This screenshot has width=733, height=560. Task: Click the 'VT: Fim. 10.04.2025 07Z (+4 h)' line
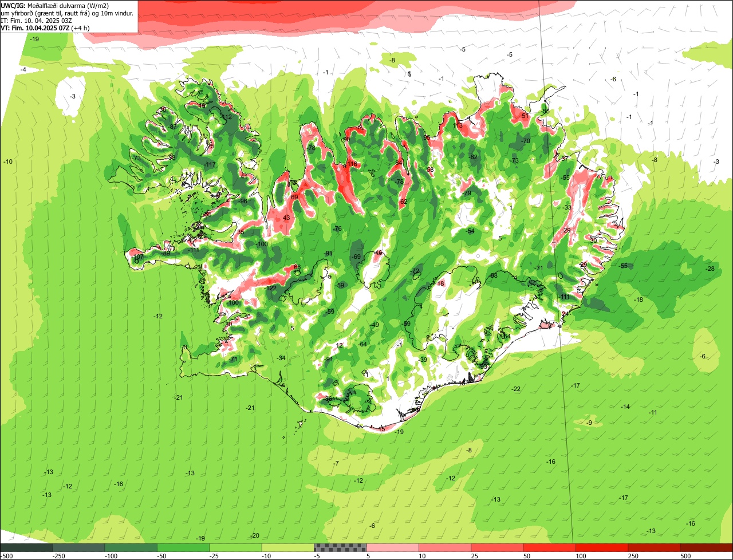coord(45,28)
